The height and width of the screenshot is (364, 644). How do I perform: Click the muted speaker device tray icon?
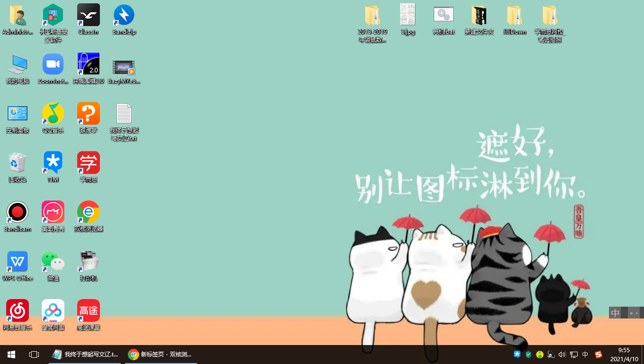(x=551, y=355)
